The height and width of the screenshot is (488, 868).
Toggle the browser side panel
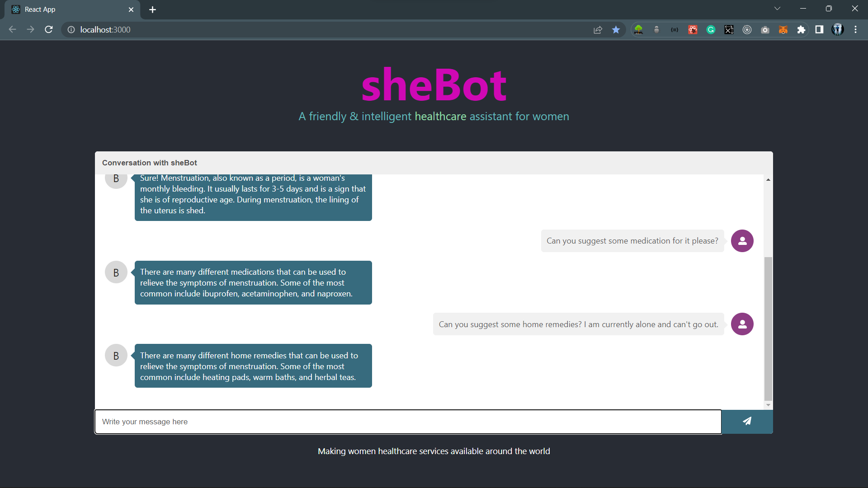point(819,30)
